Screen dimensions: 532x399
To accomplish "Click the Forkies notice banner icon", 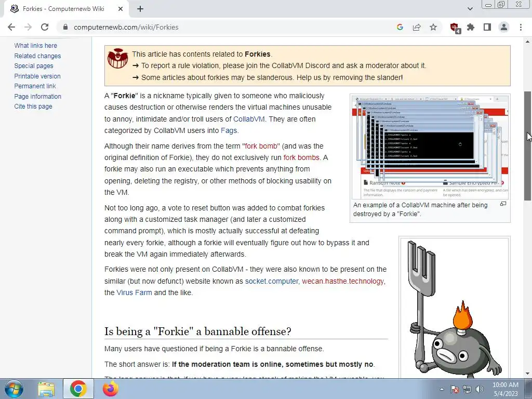I will [118, 58].
